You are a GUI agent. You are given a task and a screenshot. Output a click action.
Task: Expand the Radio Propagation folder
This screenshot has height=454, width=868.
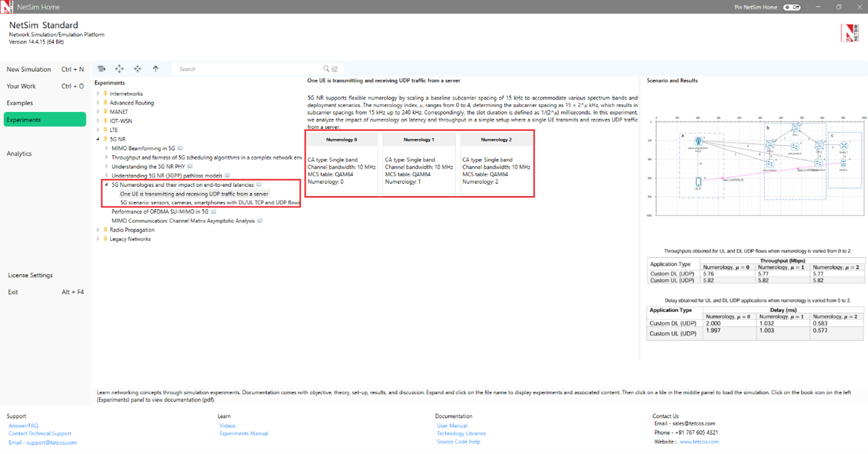click(x=98, y=230)
